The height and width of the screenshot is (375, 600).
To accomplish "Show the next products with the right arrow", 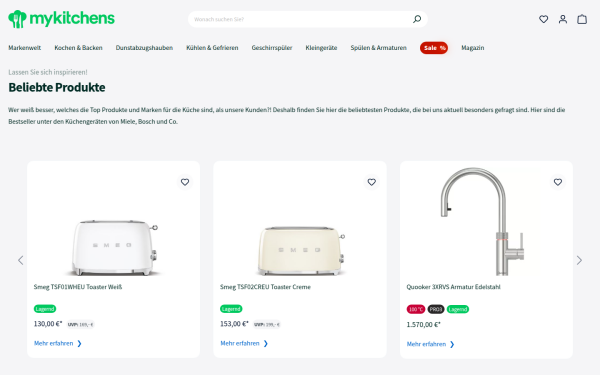I will click(x=579, y=260).
